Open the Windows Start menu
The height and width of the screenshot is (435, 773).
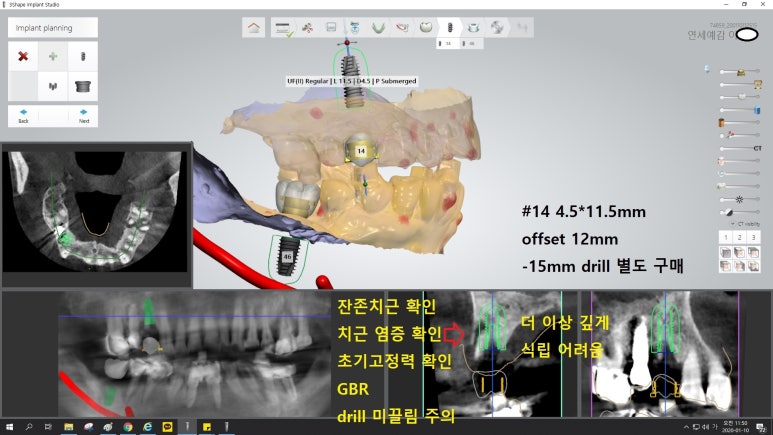(9, 427)
